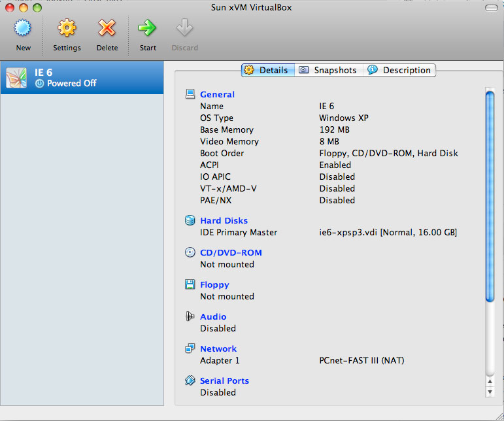This screenshot has height=421, width=504.
Task: Click 'PCnet-FAST III (NAT)' adapter value
Action: coord(361,361)
